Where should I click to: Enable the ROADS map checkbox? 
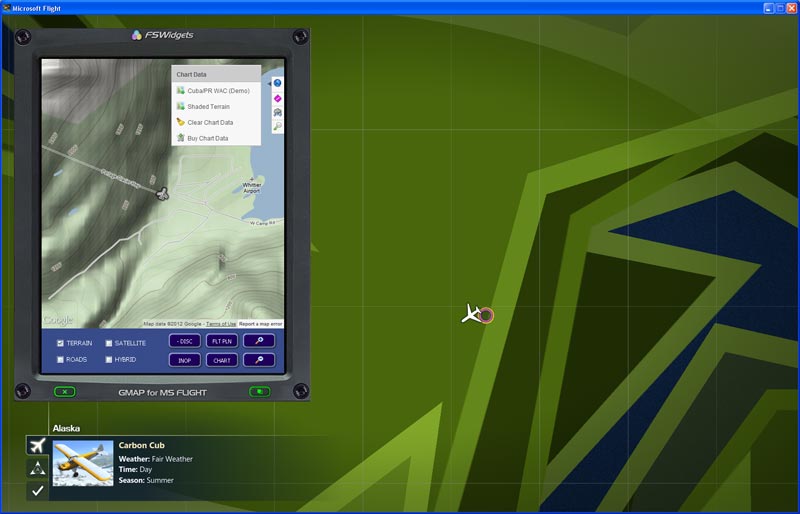(60, 359)
